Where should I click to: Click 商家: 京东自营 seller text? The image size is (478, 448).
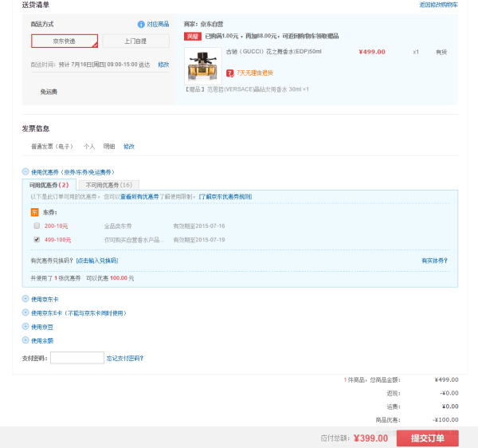(x=204, y=25)
